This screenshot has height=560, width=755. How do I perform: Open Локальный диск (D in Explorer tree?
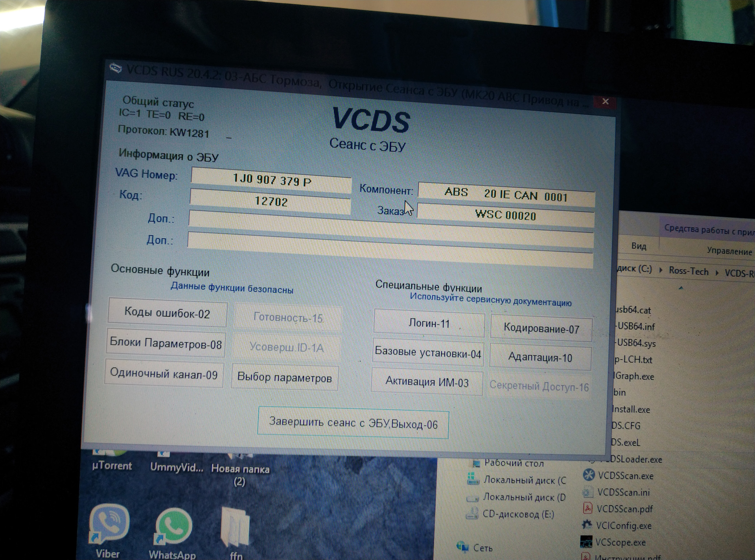pos(516,497)
